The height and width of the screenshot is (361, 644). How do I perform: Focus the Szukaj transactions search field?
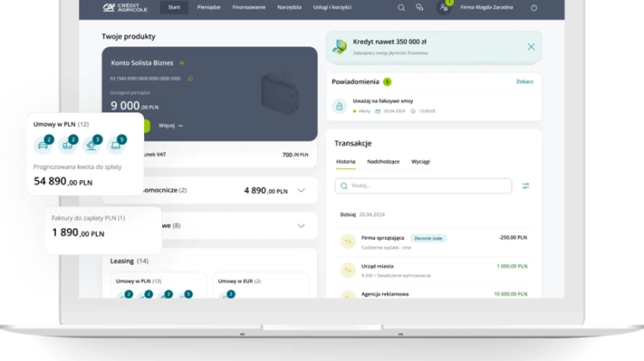pos(423,186)
